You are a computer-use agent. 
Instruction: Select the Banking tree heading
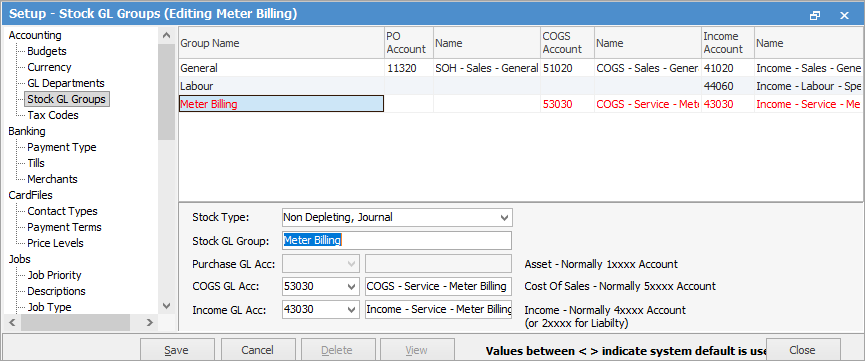pos(26,131)
